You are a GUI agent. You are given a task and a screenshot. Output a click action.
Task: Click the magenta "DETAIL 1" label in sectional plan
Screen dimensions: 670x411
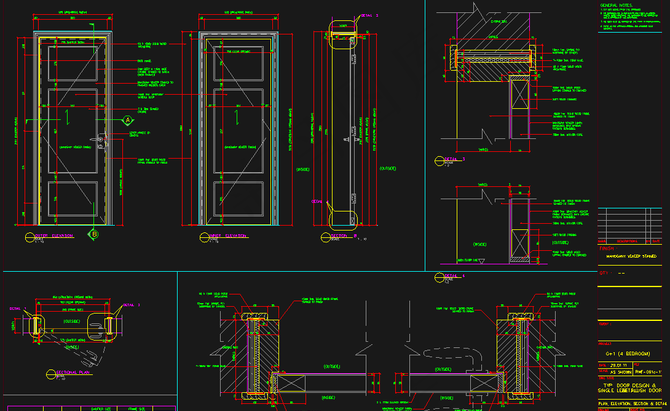pyautogui.click(x=17, y=308)
